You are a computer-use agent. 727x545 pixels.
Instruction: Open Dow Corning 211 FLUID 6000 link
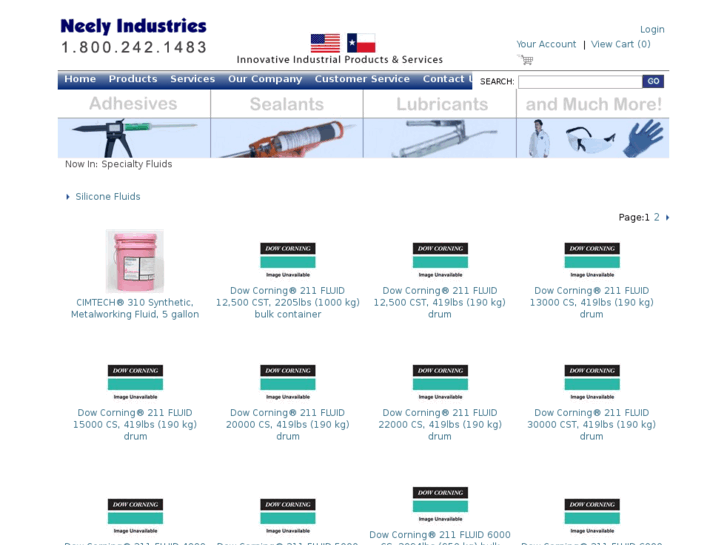pyautogui.click(x=440, y=537)
